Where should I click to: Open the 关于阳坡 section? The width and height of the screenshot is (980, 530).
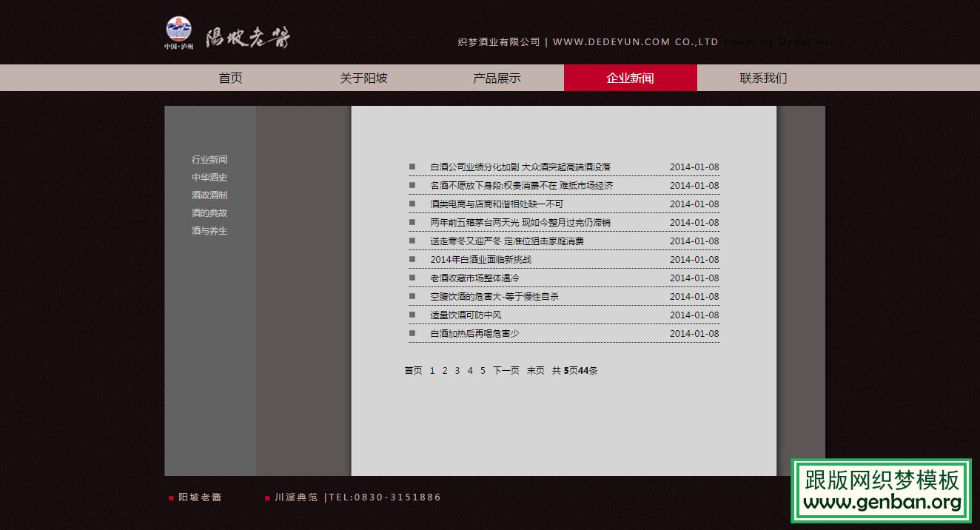tap(364, 77)
